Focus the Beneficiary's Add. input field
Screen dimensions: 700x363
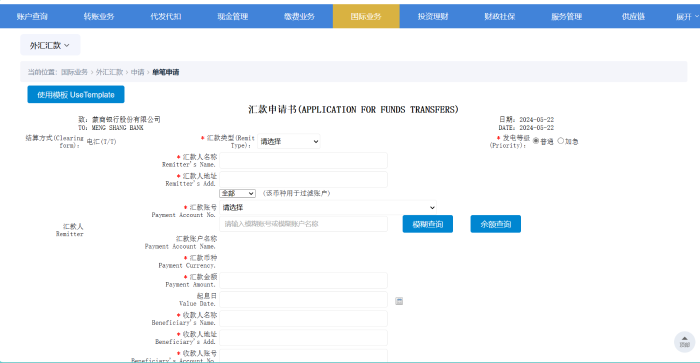coord(304,338)
